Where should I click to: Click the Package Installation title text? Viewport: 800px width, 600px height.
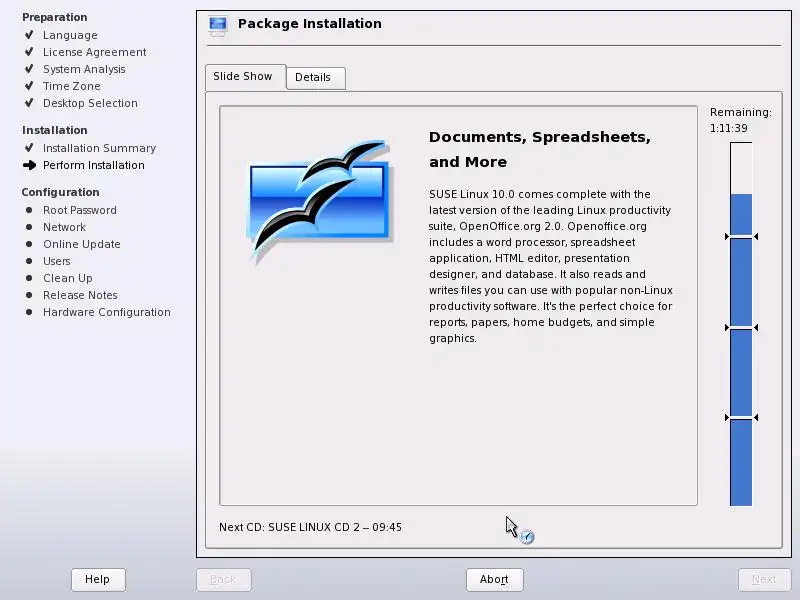coord(310,23)
